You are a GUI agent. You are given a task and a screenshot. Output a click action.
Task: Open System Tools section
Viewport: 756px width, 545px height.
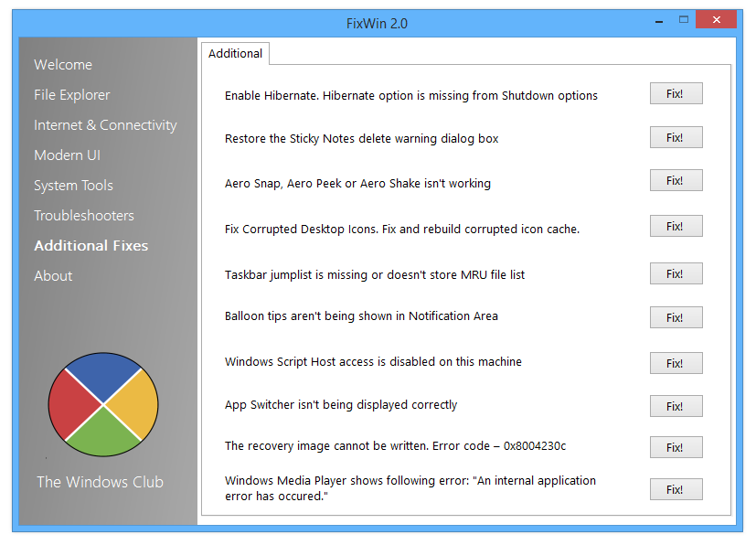click(73, 186)
